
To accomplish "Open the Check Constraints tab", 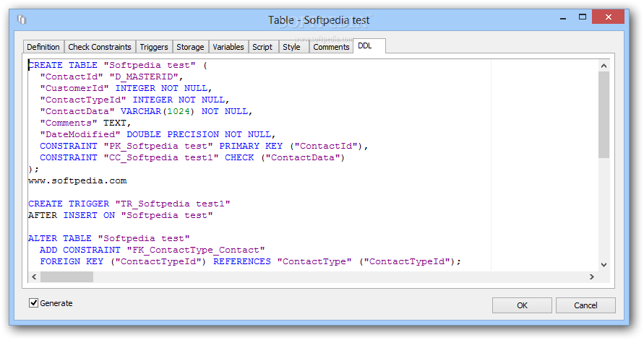I will (x=100, y=47).
